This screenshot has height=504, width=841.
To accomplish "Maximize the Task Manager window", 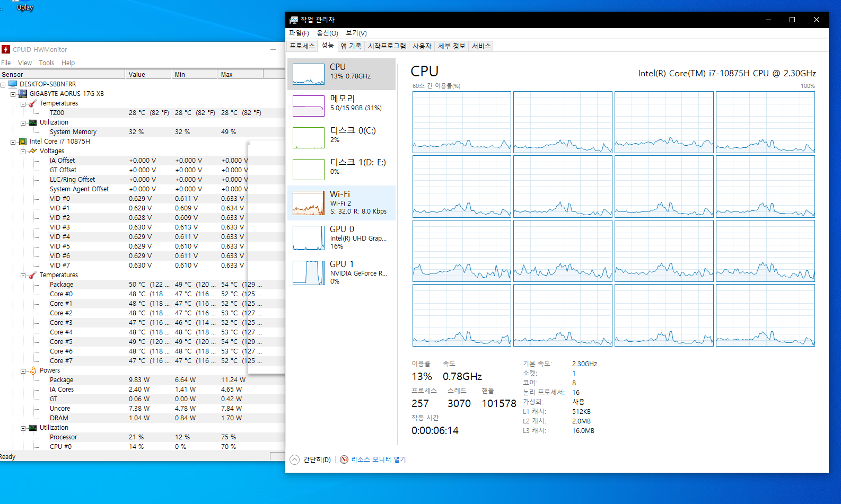I will (x=792, y=20).
